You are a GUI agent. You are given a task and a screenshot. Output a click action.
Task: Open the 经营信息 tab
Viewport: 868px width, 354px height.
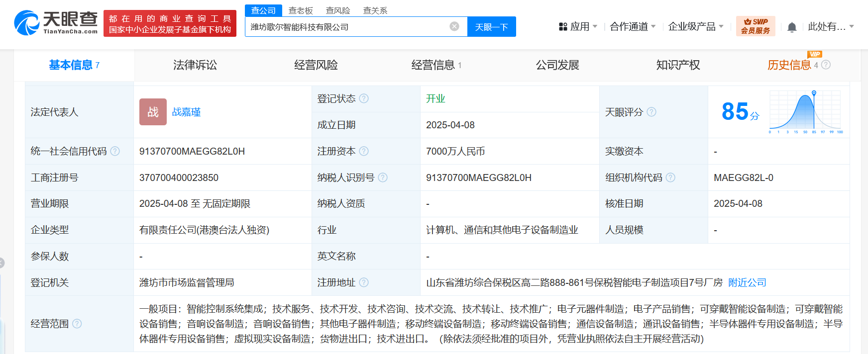pyautogui.click(x=436, y=65)
